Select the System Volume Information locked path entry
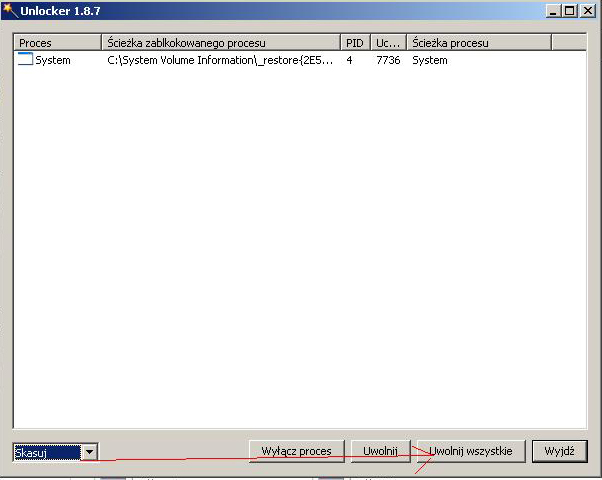 tap(220, 60)
